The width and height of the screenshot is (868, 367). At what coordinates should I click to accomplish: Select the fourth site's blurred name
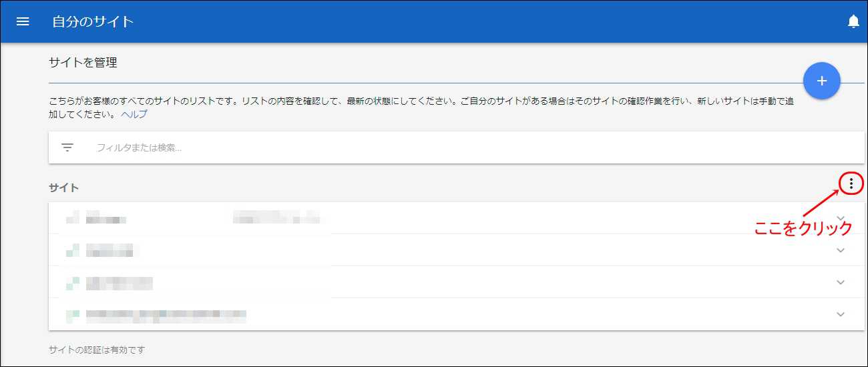tap(166, 314)
